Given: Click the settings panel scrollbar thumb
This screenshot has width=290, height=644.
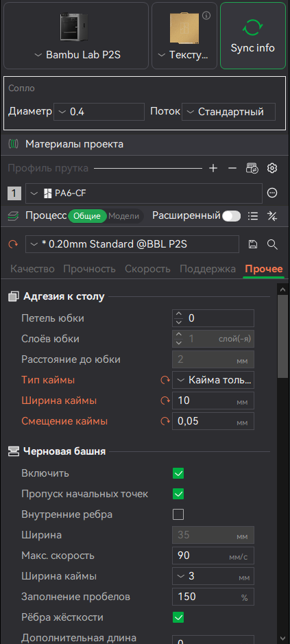Looking at the screenshot, I should point(283,336).
